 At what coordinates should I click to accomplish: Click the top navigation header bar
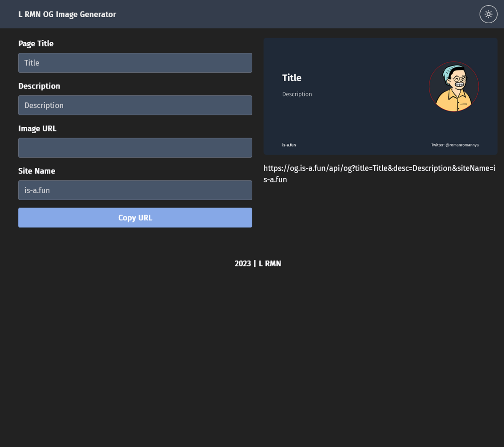(252, 14)
